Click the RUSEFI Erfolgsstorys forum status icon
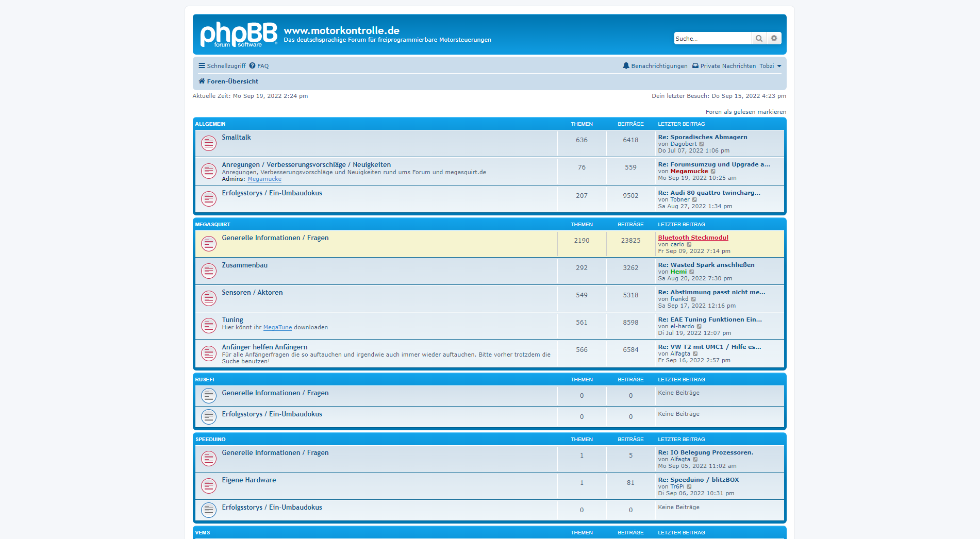980x539 pixels. click(208, 417)
